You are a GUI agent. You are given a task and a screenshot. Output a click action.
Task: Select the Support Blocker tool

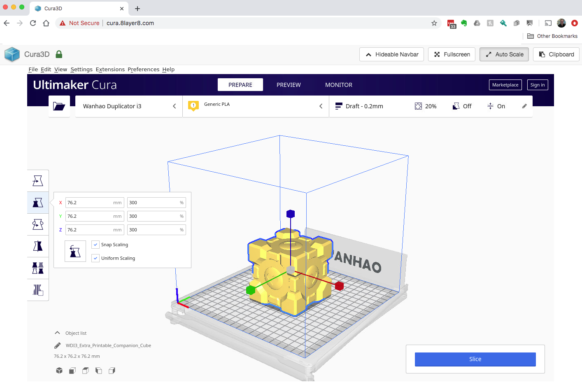pos(37,290)
